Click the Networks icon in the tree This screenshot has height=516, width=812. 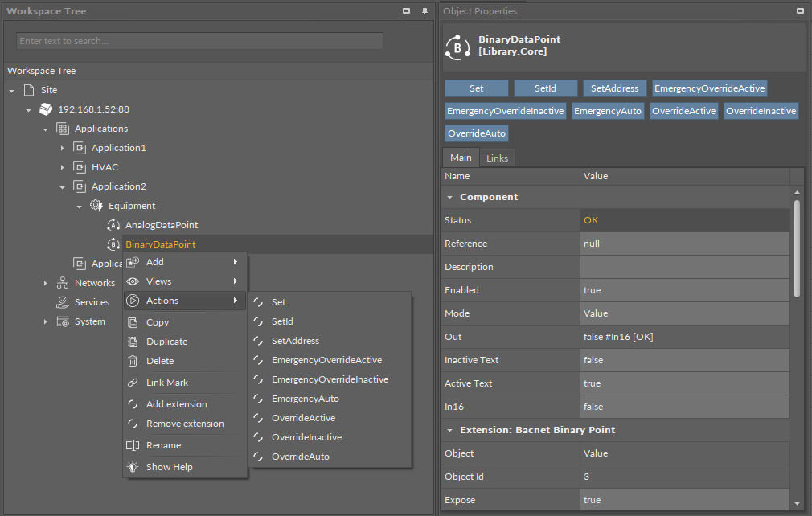(x=62, y=283)
